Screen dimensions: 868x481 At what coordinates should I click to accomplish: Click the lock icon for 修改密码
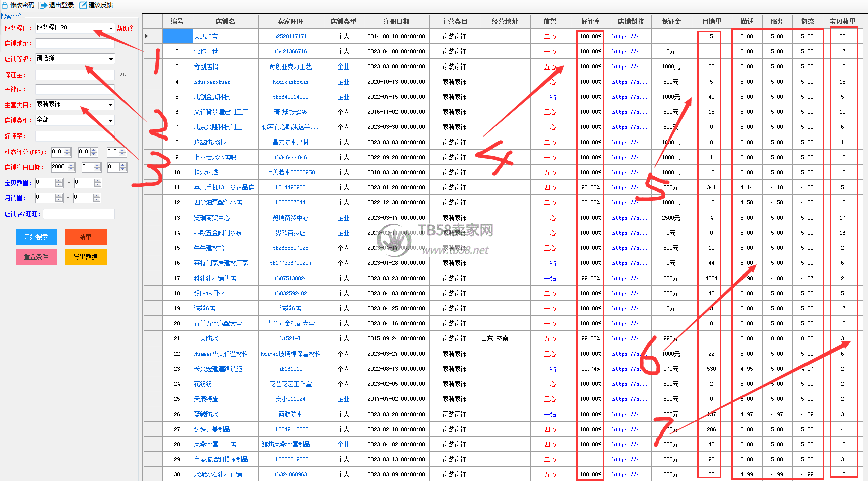coord(5,5)
